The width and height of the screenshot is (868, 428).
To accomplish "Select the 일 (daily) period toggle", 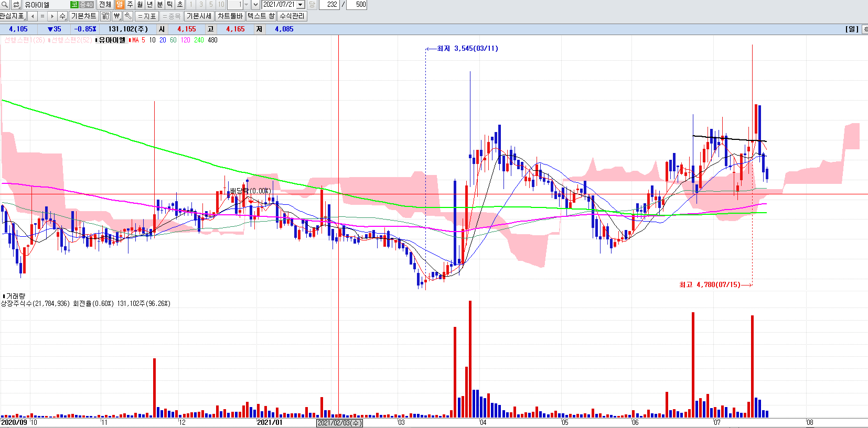I will click(120, 5).
